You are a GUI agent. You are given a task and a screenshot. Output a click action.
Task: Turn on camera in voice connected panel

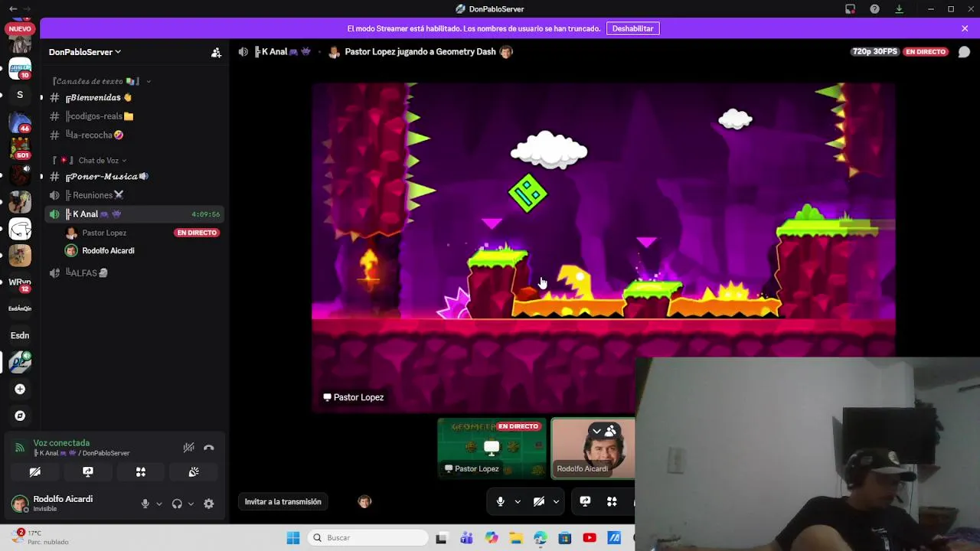pyautogui.click(x=35, y=472)
